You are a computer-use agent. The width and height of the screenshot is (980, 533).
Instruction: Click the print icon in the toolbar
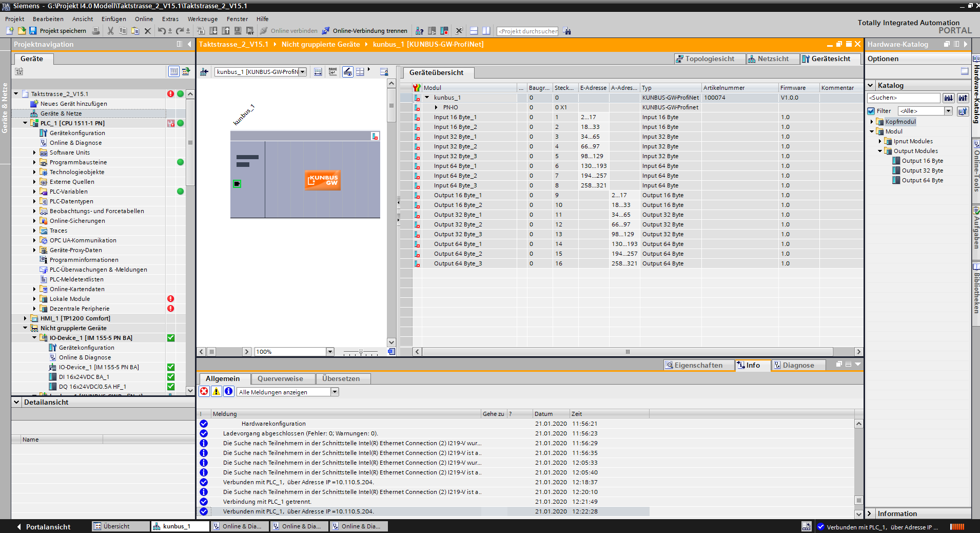[x=96, y=31]
